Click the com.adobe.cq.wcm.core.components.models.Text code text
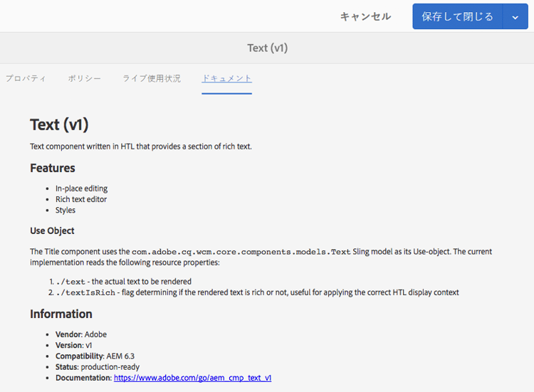The width and height of the screenshot is (534, 392). (x=241, y=252)
